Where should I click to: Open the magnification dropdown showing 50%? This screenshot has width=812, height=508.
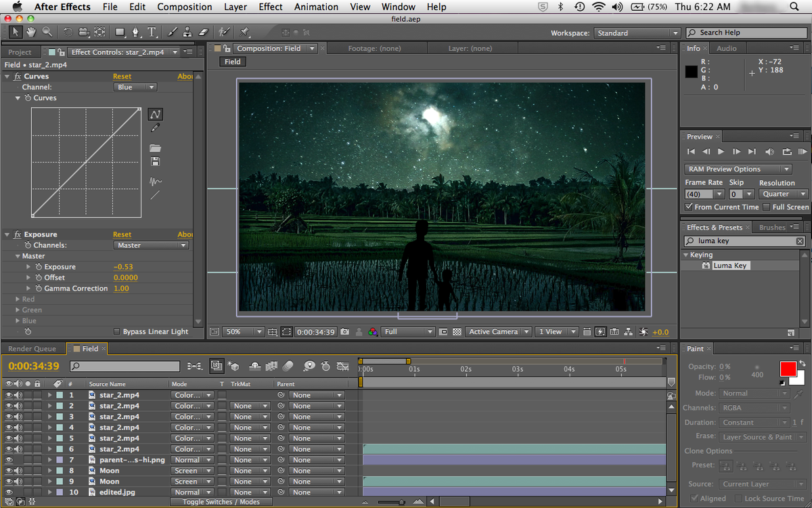pos(244,332)
